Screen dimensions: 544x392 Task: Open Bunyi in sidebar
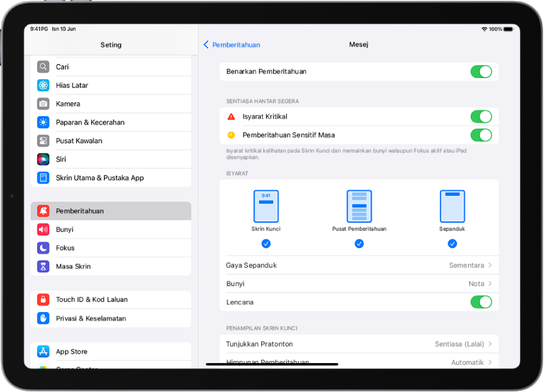click(111, 229)
